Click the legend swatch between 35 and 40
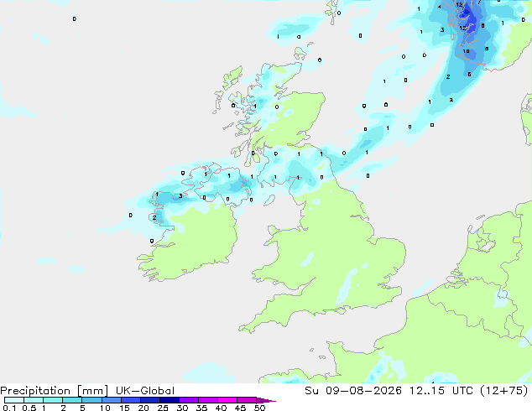The image size is (532, 411). 208,400
